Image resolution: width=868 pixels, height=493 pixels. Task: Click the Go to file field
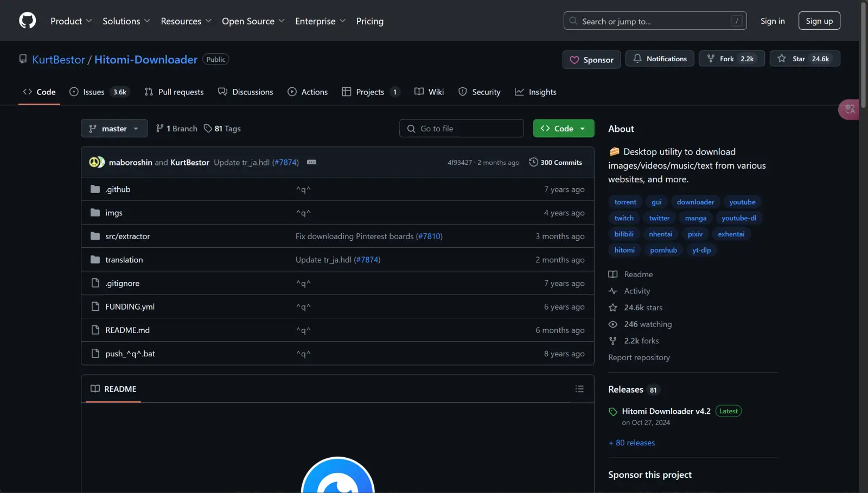pyautogui.click(x=462, y=129)
